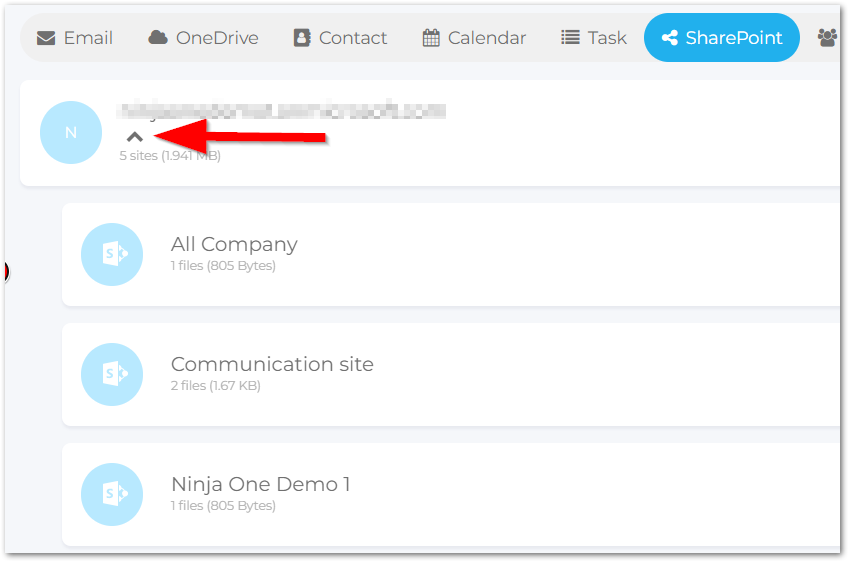Click the users group icon right of SharePoint

click(827, 38)
